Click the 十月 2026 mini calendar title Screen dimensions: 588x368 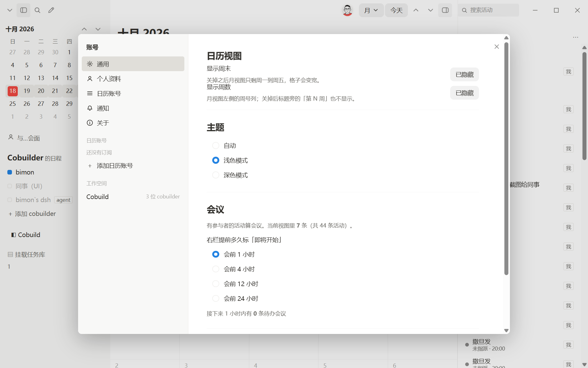click(x=20, y=29)
